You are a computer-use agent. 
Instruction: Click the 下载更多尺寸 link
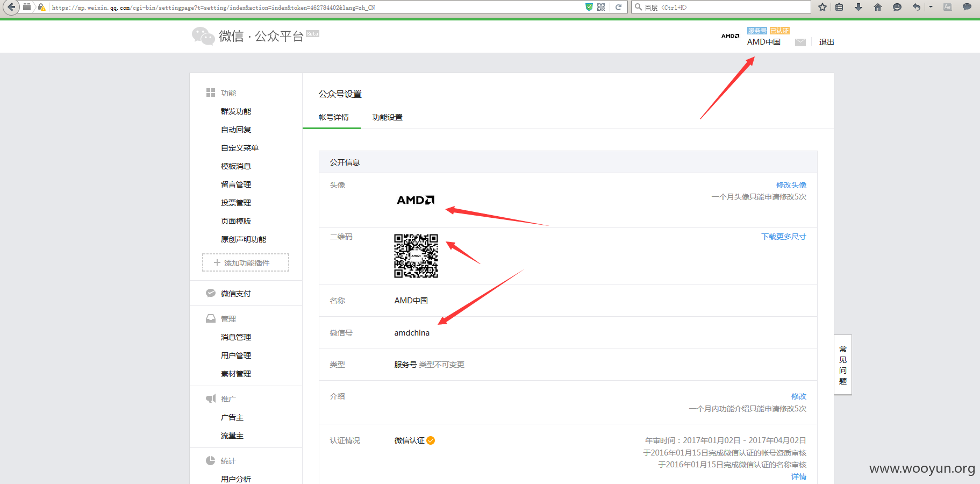click(x=784, y=237)
